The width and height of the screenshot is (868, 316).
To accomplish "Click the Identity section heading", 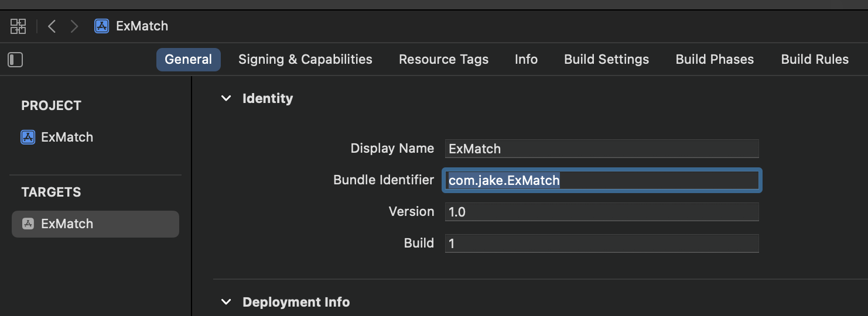I will (268, 98).
